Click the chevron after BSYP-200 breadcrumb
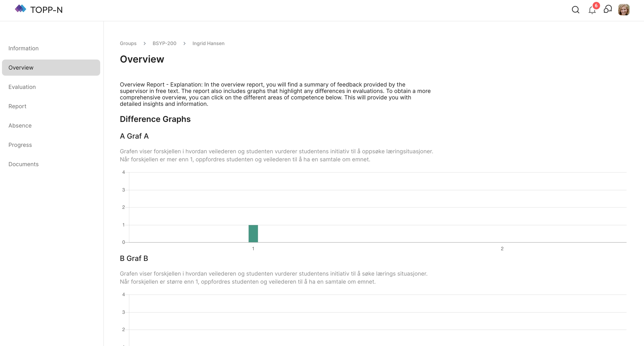This screenshot has width=644, height=346. point(184,43)
